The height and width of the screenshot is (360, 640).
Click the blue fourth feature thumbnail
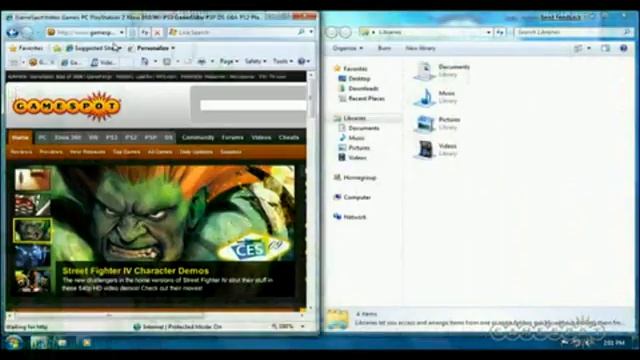33,256
